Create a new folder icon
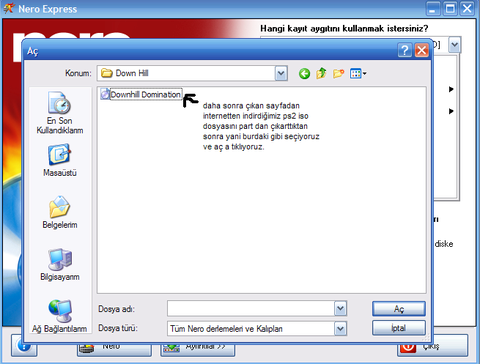Screen dimensions: 480x364 [338, 73]
